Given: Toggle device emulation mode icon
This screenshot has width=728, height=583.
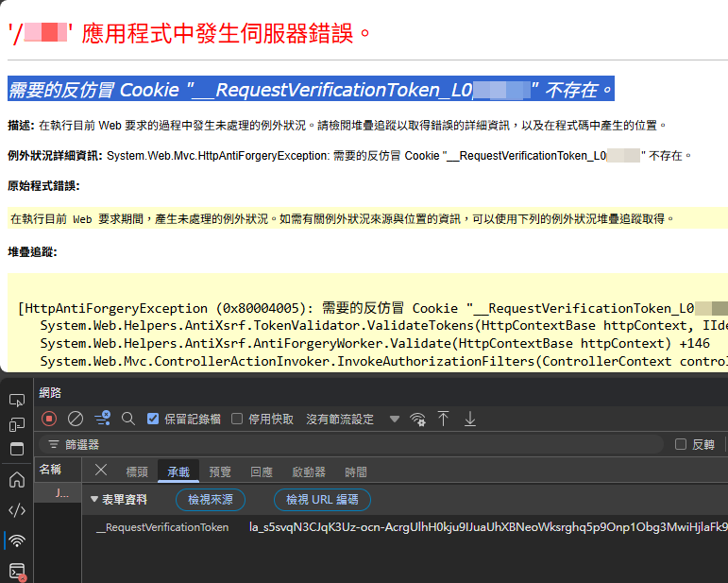Looking at the screenshot, I should (x=17, y=425).
